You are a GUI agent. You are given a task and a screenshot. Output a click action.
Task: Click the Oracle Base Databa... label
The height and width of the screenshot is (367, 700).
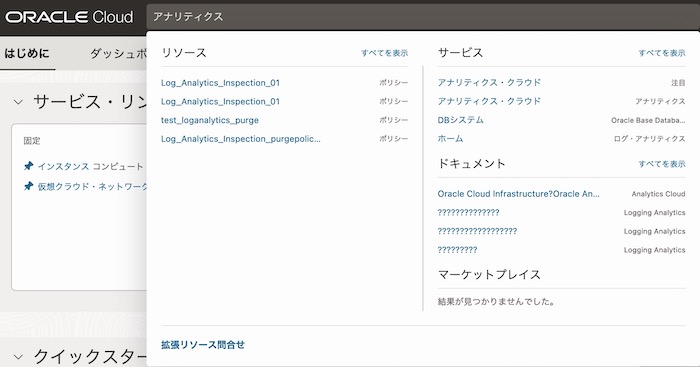[648, 121]
